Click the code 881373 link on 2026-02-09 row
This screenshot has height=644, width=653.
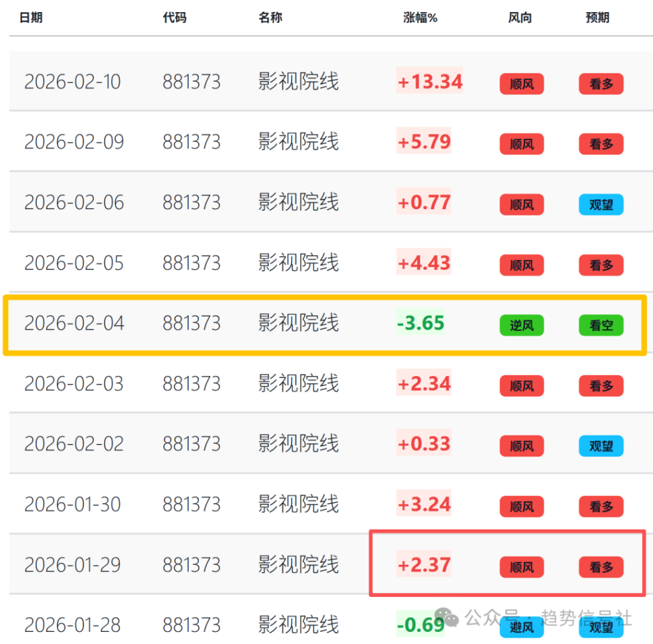pyautogui.click(x=191, y=142)
